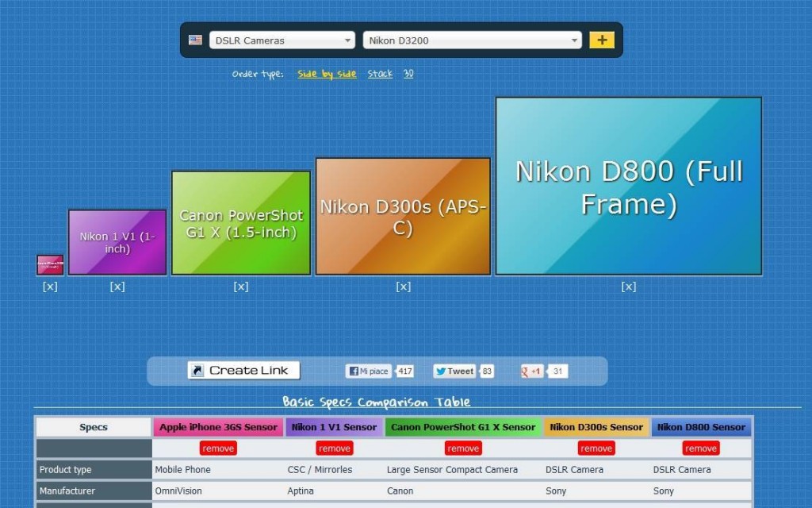Remove the Nikon 1 V1 Sensor column

335,448
